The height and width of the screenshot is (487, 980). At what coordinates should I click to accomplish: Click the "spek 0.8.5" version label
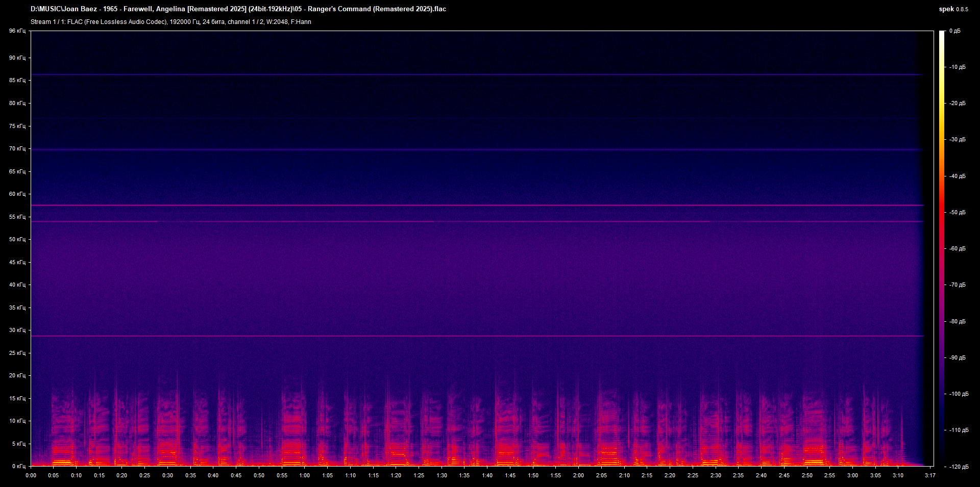pos(953,9)
